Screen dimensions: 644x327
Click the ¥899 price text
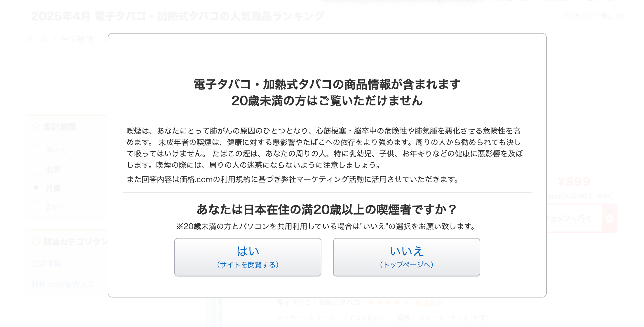click(573, 182)
